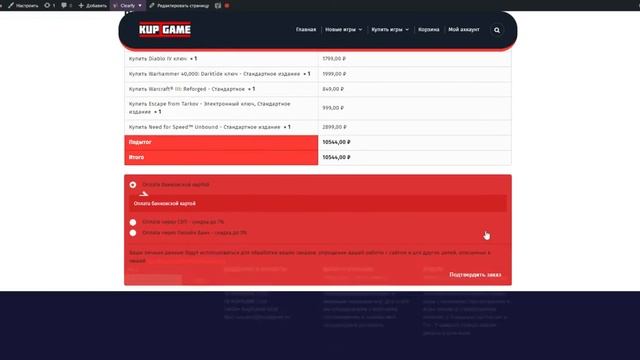
Task: Click the bank card payment description box
Action: (x=318, y=203)
